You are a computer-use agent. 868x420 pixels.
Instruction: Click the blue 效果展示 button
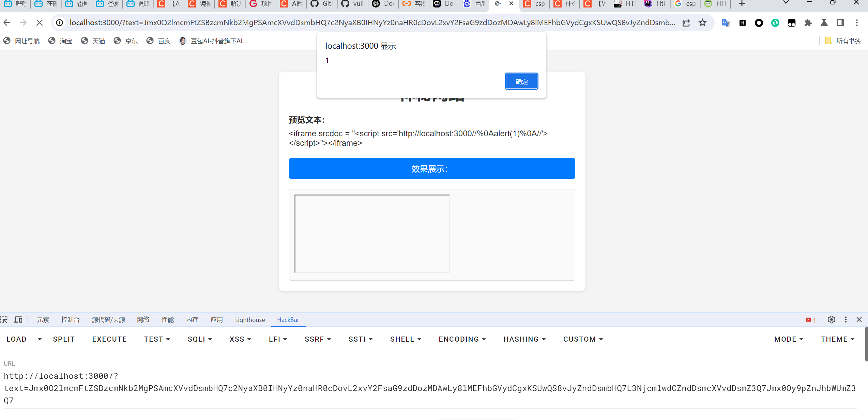(432, 168)
